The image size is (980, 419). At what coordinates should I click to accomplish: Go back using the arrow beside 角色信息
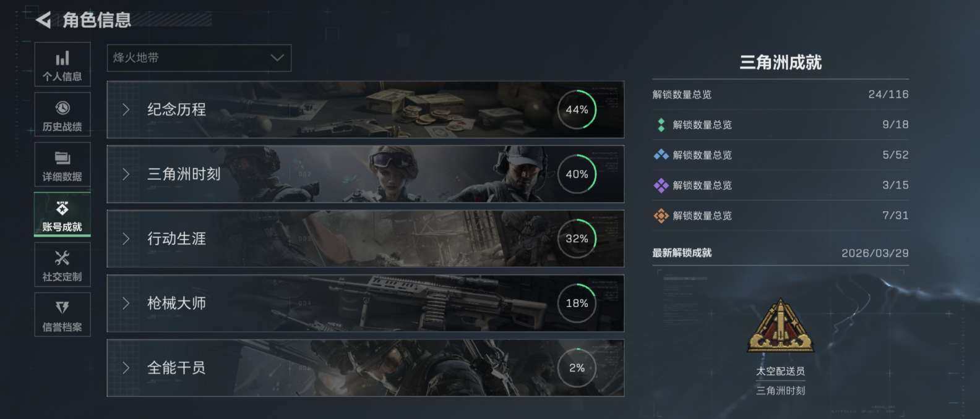point(43,20)
